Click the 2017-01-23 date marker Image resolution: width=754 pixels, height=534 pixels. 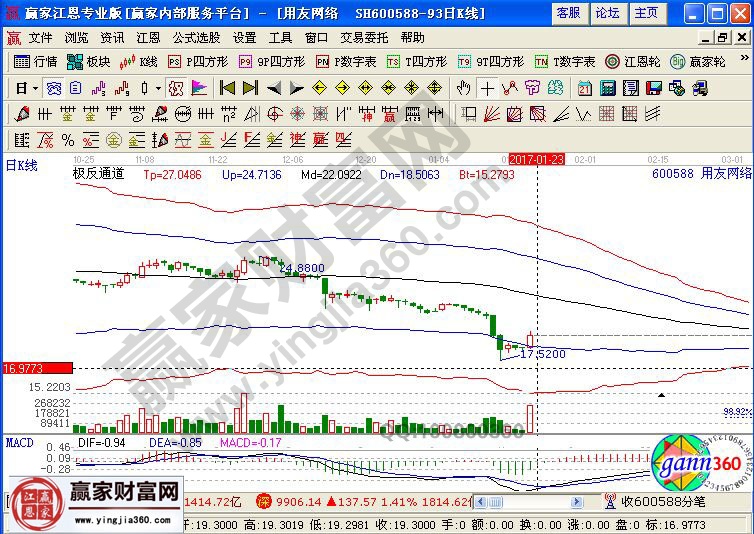point(537,158)
